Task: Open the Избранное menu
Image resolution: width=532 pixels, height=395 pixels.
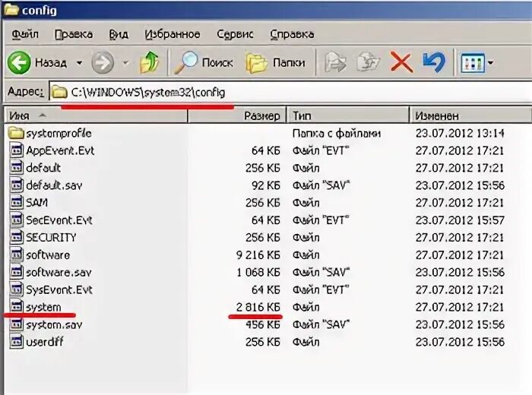Action: click(173, 34)
